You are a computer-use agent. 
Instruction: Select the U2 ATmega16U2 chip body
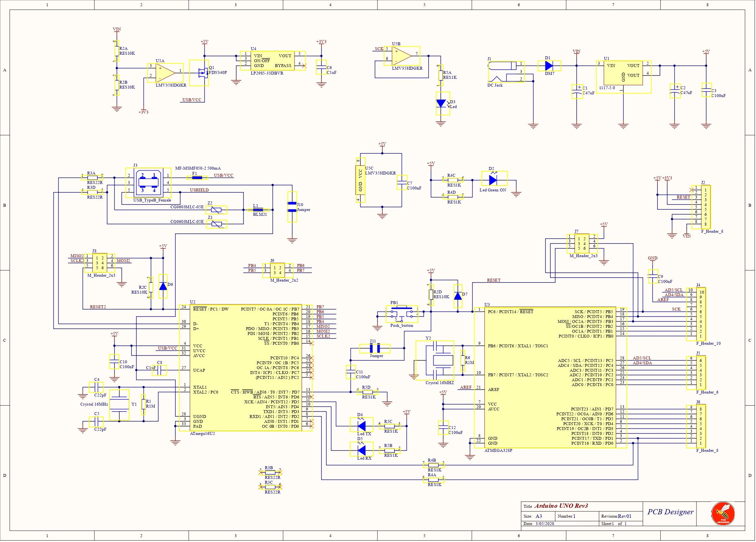[x=246, y=367]
